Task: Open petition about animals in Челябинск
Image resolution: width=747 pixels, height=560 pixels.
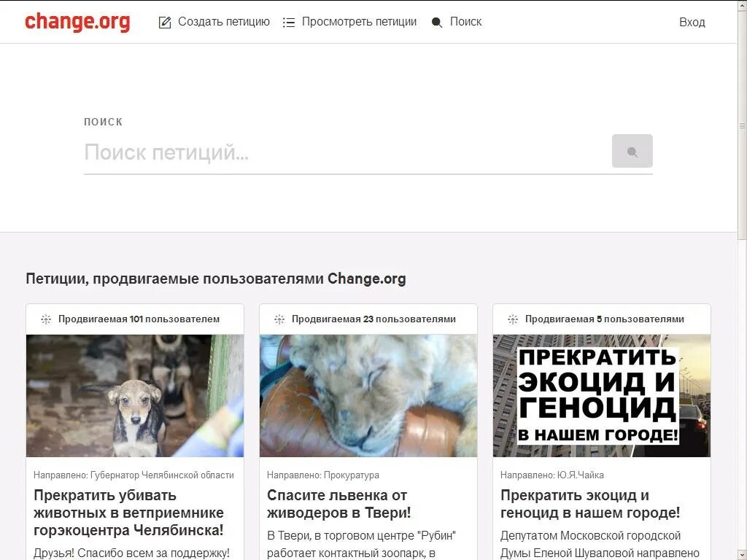Action: [128, 513]
